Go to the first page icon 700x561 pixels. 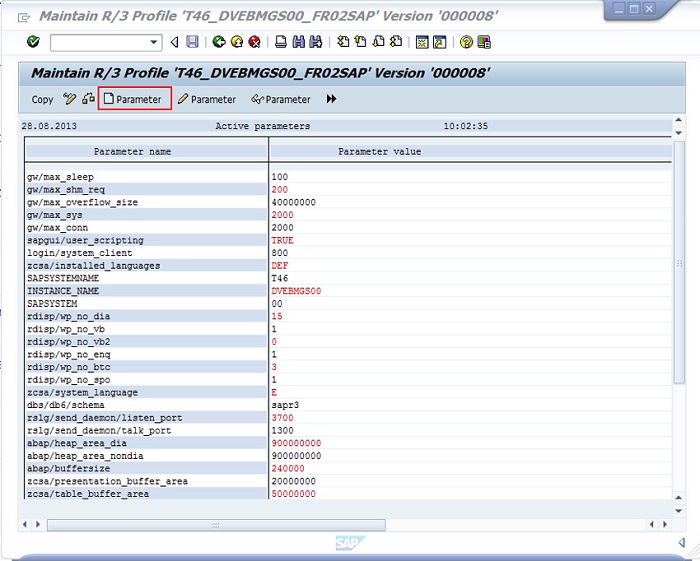[x=344, y=42]
